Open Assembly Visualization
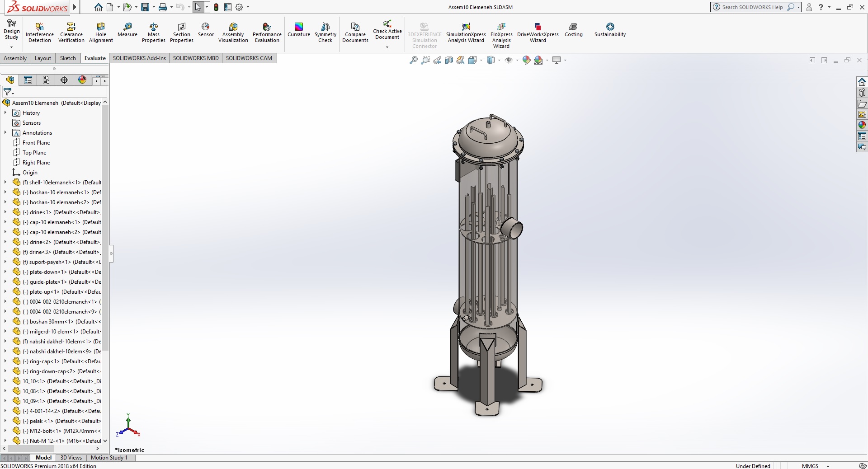This screenshot has width=868, height=469. point(233,33)
